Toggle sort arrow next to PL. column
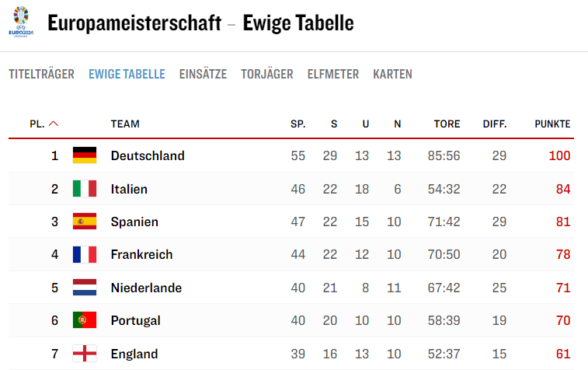588x370 pixels. (x=54, y=124)
